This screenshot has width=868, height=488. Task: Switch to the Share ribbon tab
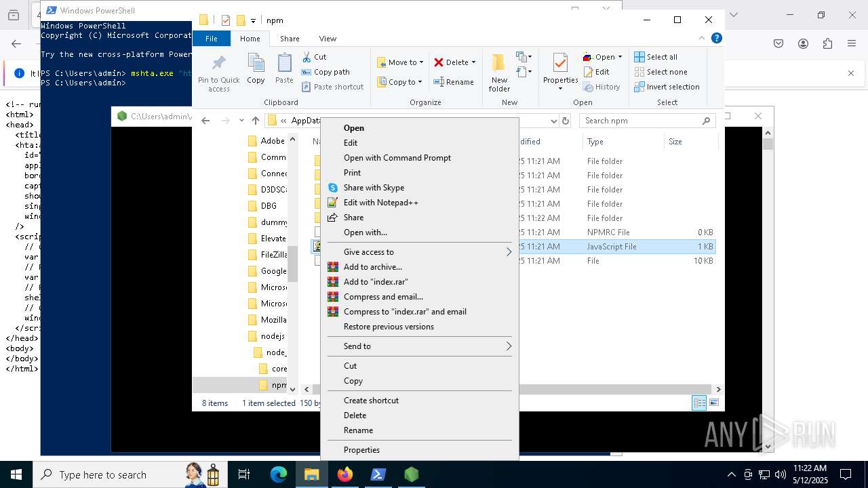(x=290, y=39)
